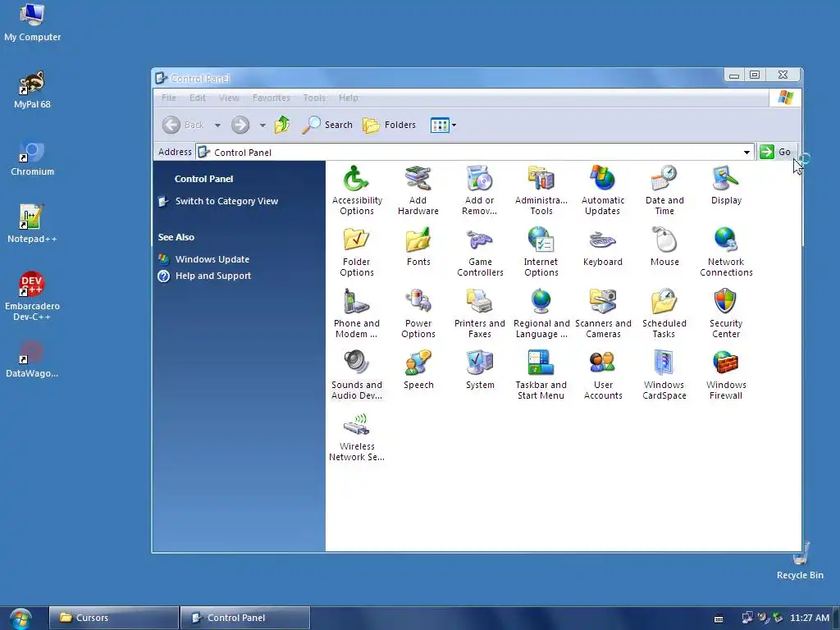Select Chromium desktop shortcut
Viewport: 840px width, 630px height.
coord(32,157)
